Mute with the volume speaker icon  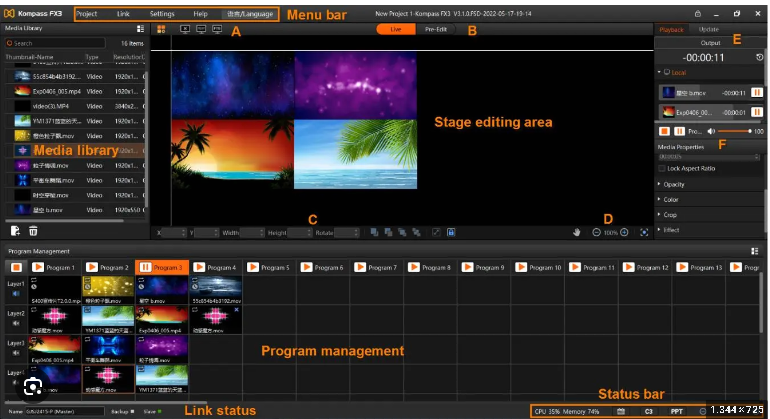(711, 131)
